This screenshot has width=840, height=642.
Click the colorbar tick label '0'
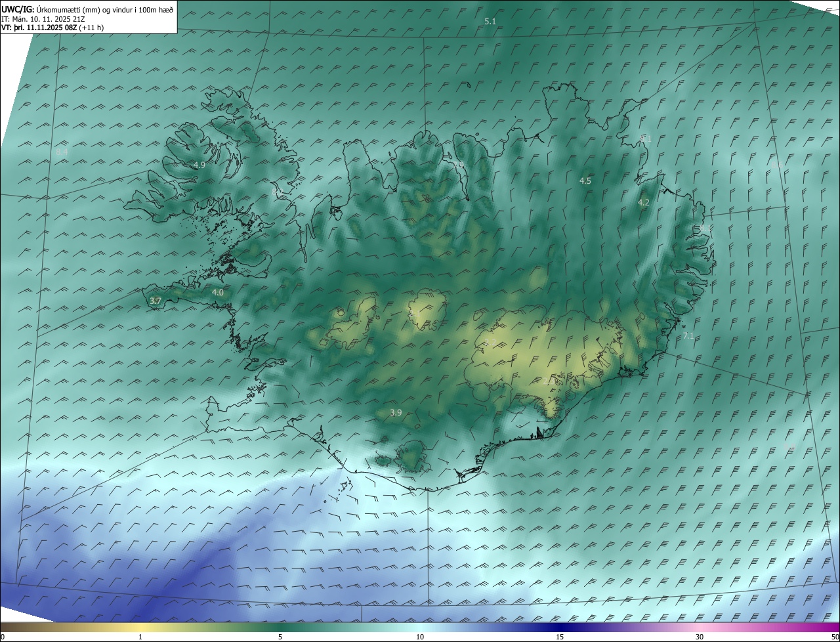coord(3,637)
